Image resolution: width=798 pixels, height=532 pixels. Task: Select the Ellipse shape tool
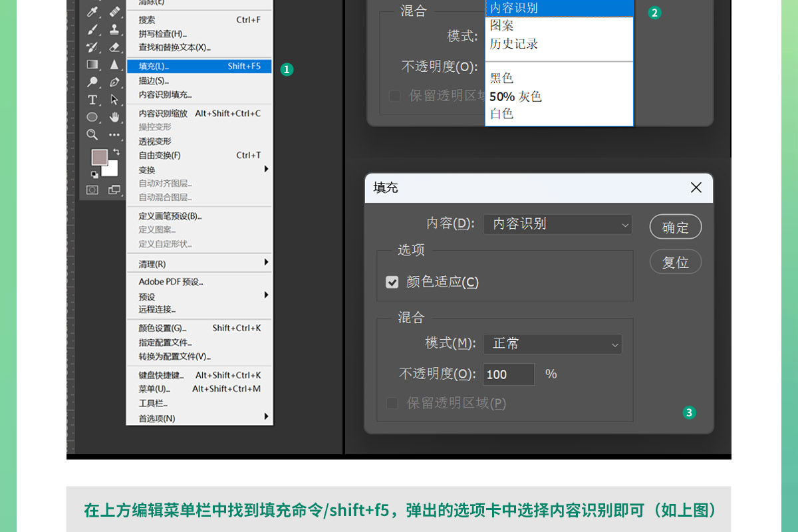click(92, 117)
